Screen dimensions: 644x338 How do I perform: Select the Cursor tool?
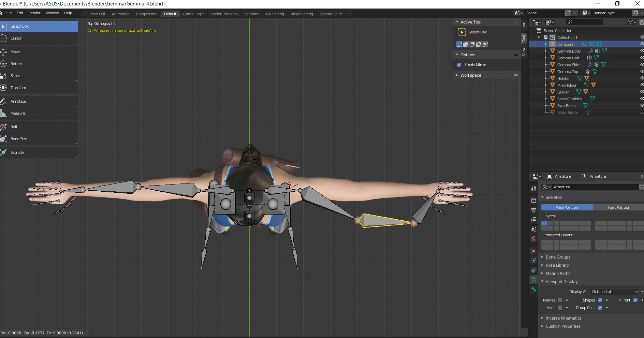coord(16,38)
